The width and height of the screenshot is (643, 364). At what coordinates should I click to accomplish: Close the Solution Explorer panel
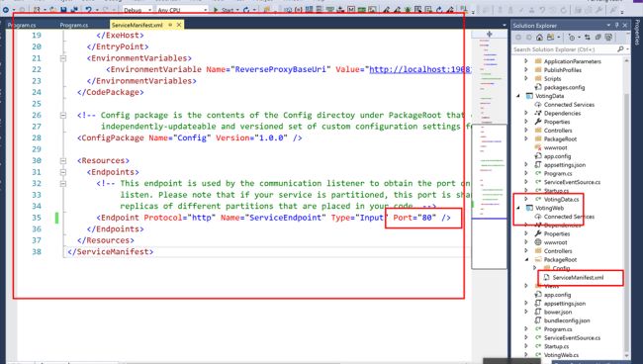point(625,25)
